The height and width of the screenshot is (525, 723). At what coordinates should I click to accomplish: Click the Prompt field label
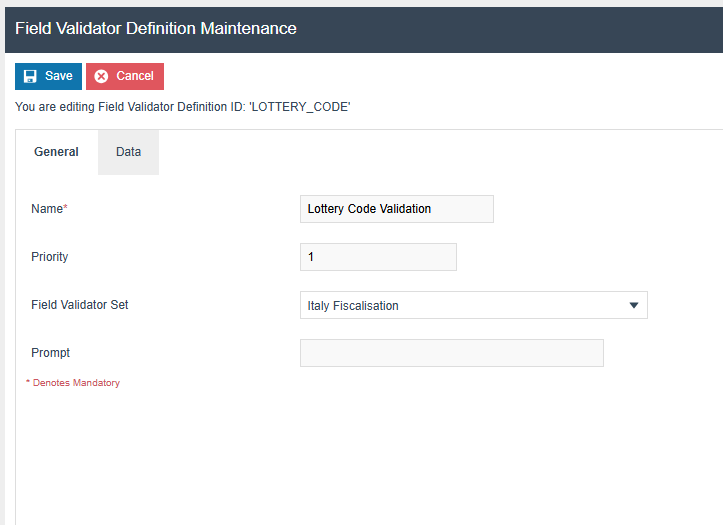[51, 353]
